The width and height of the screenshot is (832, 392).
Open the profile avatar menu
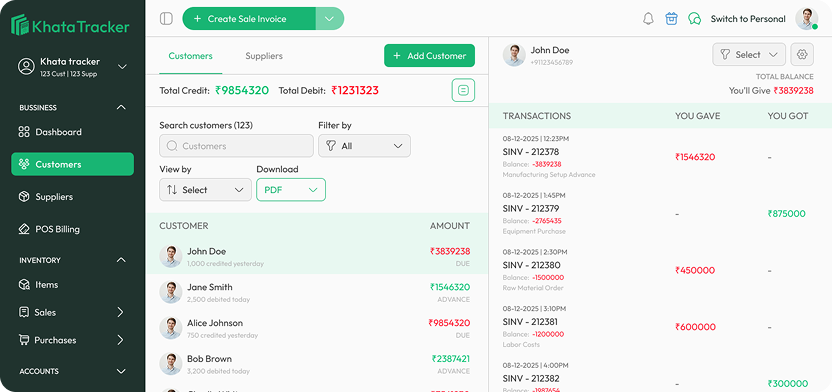coord(806,19)
